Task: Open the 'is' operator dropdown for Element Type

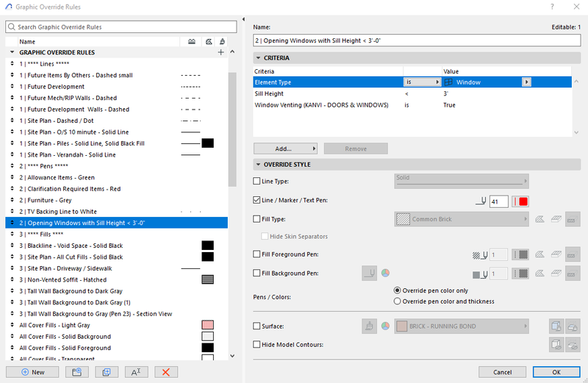Action: coord(422,82)
